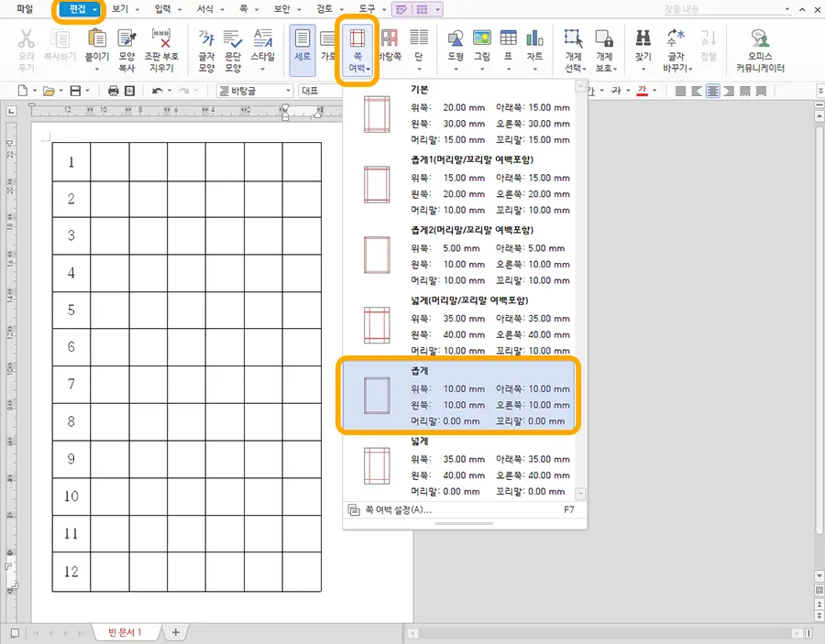Expand the new document dropdown arrow
The width and height of the screenshot is (825, 644).
point(35,91)
